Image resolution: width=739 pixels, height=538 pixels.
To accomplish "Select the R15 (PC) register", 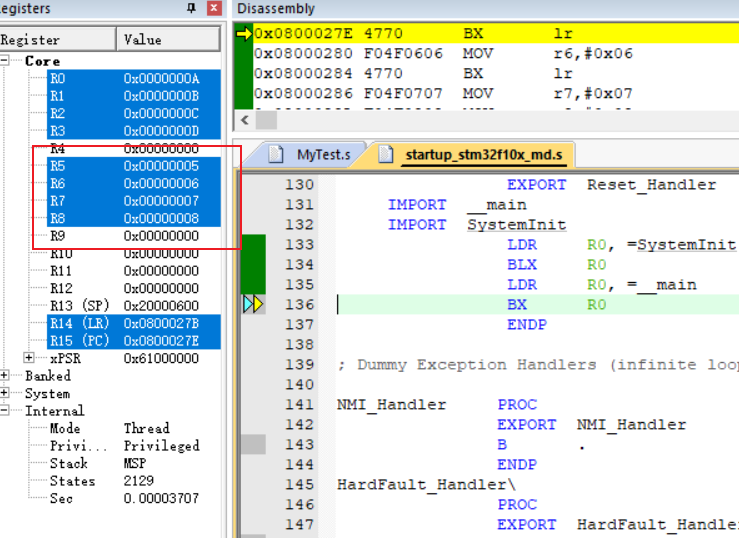I will [x=134, y=340].
